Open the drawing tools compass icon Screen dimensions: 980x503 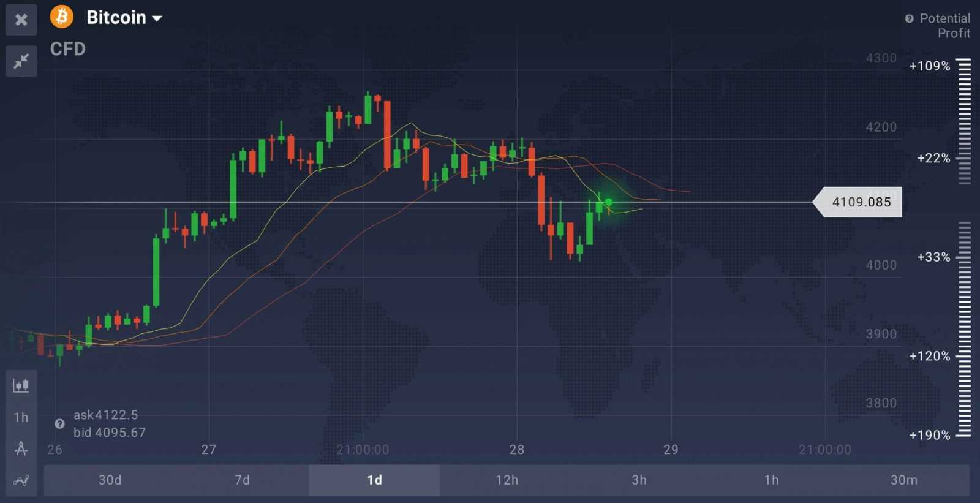(x=21, y=448)
